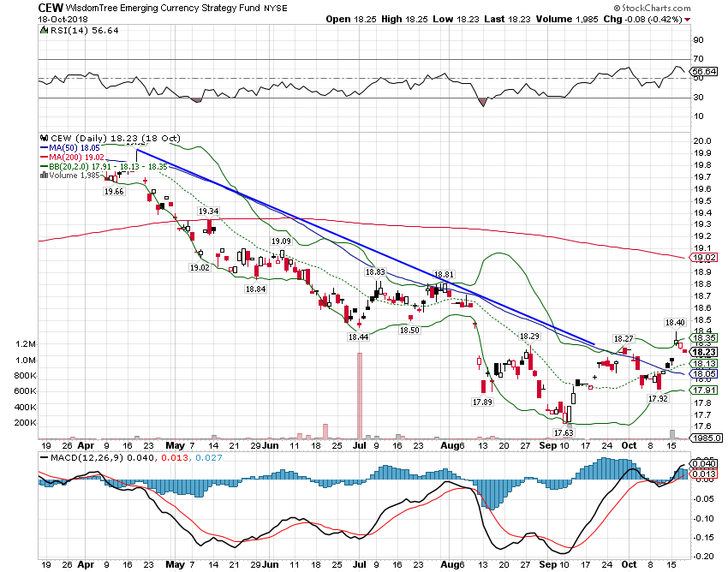
Task: Click the 18.23 last price tag
Action: coord(704,352)
